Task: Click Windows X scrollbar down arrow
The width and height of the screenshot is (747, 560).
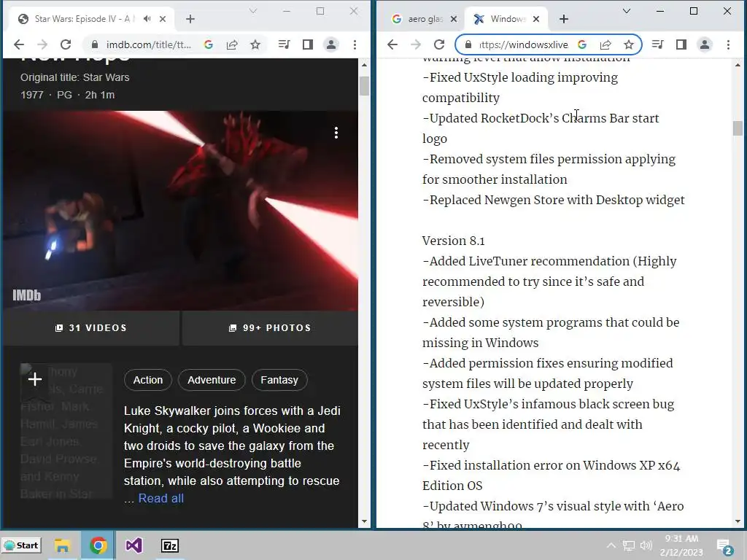Action: tap(738, 521)
